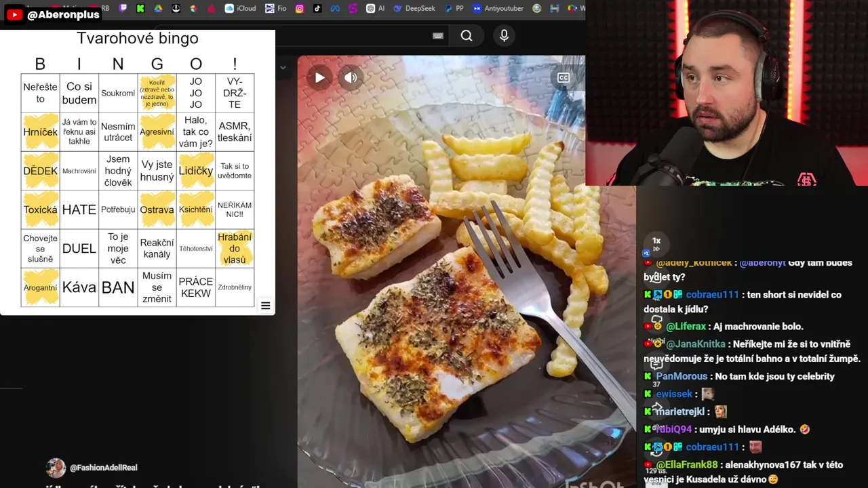Click the FashionAdellReal channel avatar
The height and width of the screenshot is (488, 868).
coord(56,468)
